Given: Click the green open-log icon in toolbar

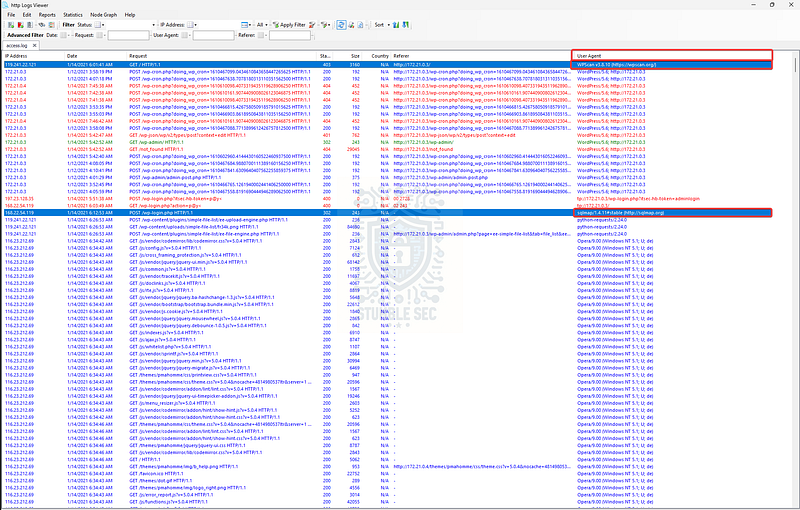Looking at the screenshot, I should click(11, 24).
